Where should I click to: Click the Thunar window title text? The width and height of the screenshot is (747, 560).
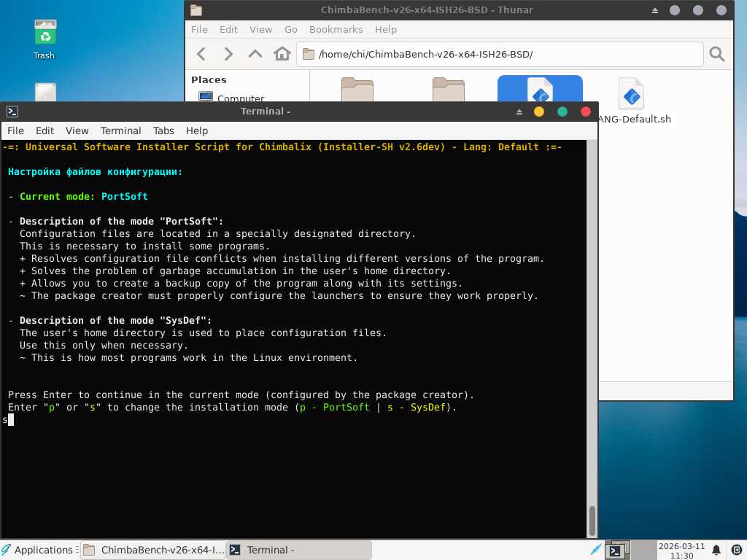coord(427,10)
